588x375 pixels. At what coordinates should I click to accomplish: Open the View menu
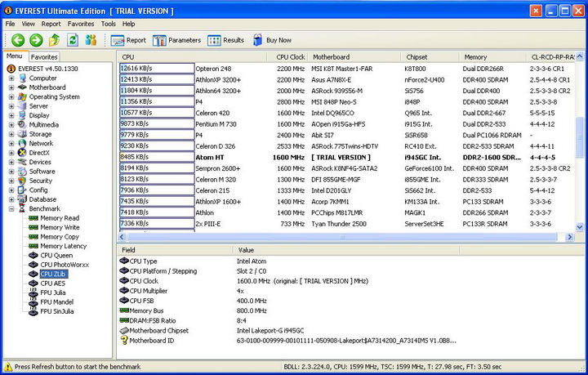coord(28,24)
